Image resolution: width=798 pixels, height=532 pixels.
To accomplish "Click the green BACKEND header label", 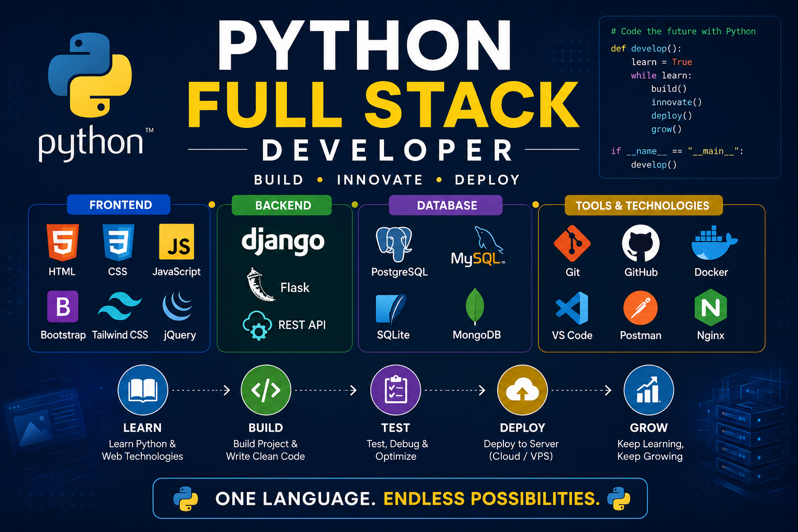I will (x=282, y=205).
